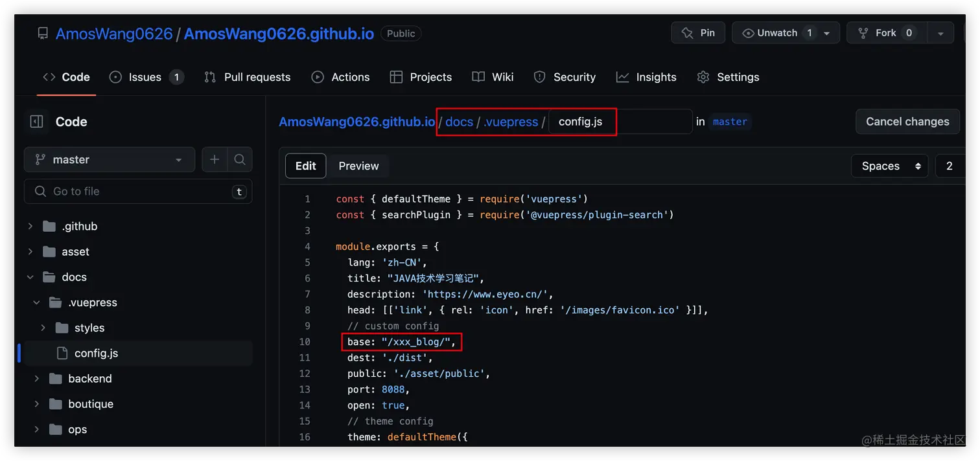The width and height of the screenshot is (980, 461).
Task: Expand the ops folder chevron
Action: (36, 429)
